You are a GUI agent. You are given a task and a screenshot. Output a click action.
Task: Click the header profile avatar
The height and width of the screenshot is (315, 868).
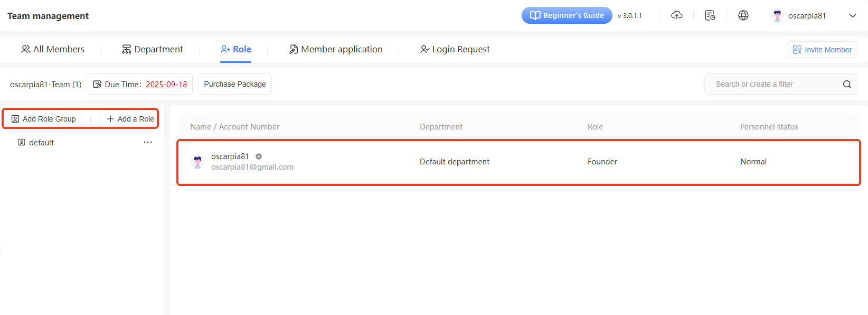pyautogui.click(x=777, y=16)
